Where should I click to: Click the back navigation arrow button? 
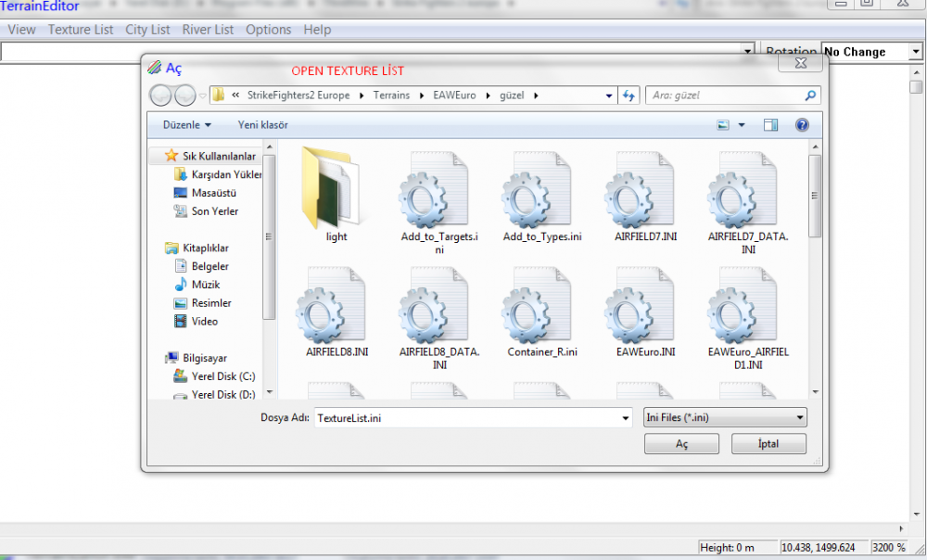(x=160, y=95)
